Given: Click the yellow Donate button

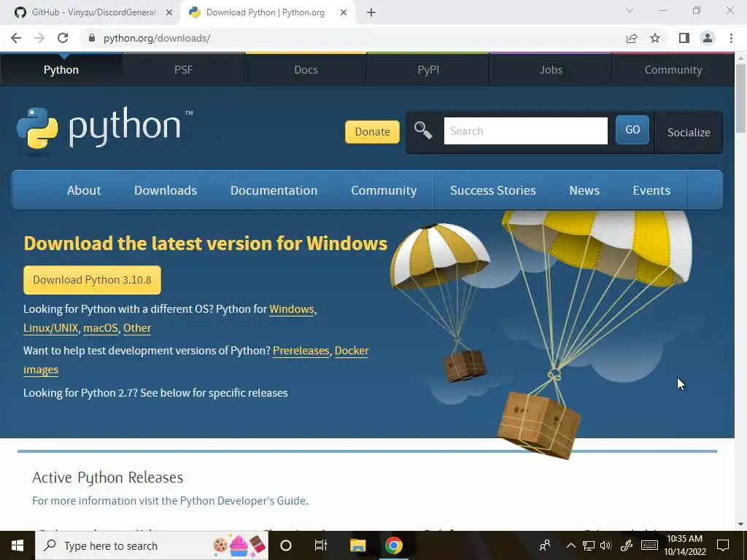Looking at the screenshot, I should (x=372, y=132).
